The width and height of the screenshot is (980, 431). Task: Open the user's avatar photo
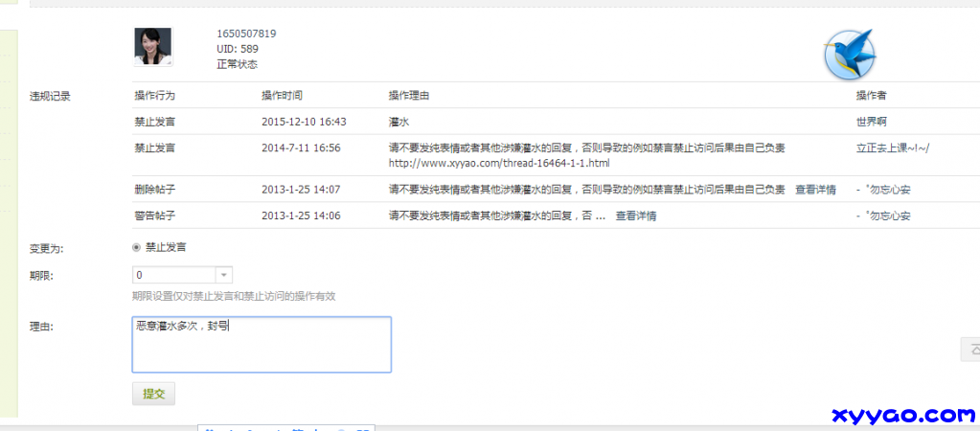(152, 47)
